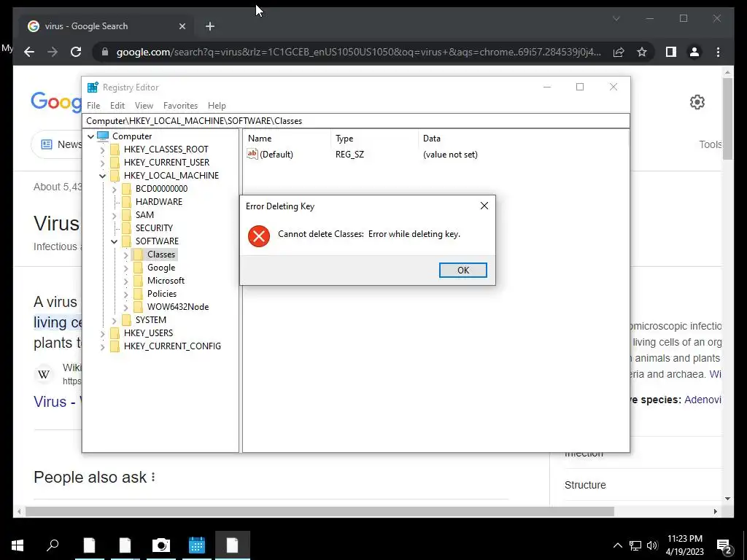Expand the SYSTEM key
Viewport: 747px width, 560px height.
coord(114,321)
